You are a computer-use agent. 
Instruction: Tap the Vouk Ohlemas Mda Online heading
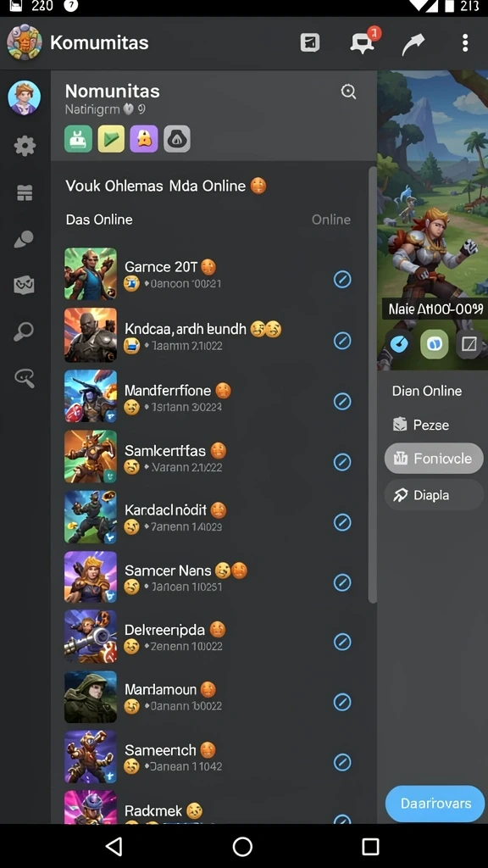pyautogui.click(x=156, y=186)
